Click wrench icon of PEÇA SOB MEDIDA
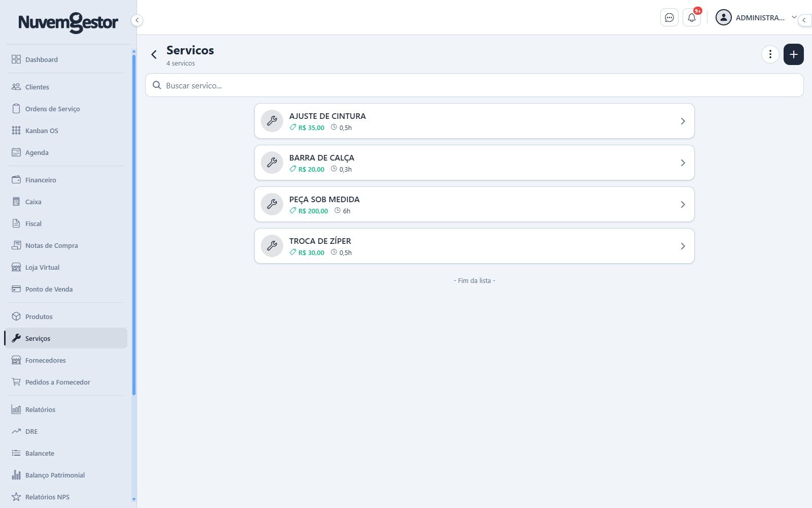Screen dimensions: 812x508 [x=272, y=204]
